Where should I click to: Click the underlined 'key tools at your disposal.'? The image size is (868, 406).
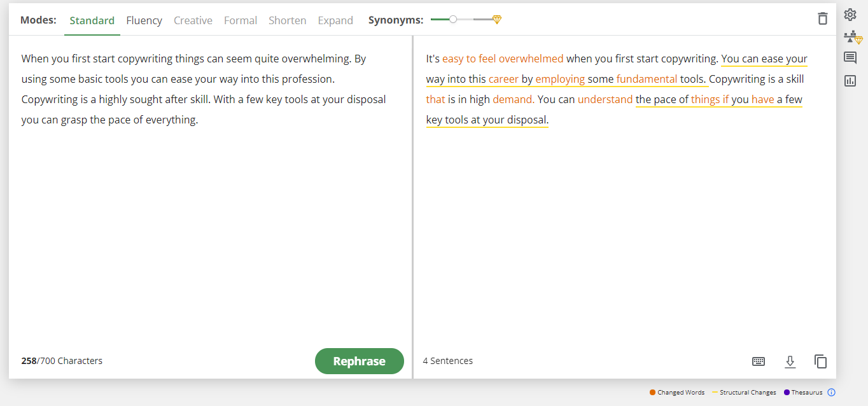click(487, 120)
